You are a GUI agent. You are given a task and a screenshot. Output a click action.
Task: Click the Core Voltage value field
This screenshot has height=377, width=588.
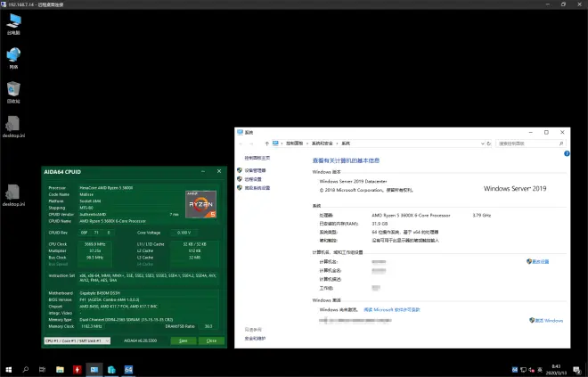(x=184, y=233)
